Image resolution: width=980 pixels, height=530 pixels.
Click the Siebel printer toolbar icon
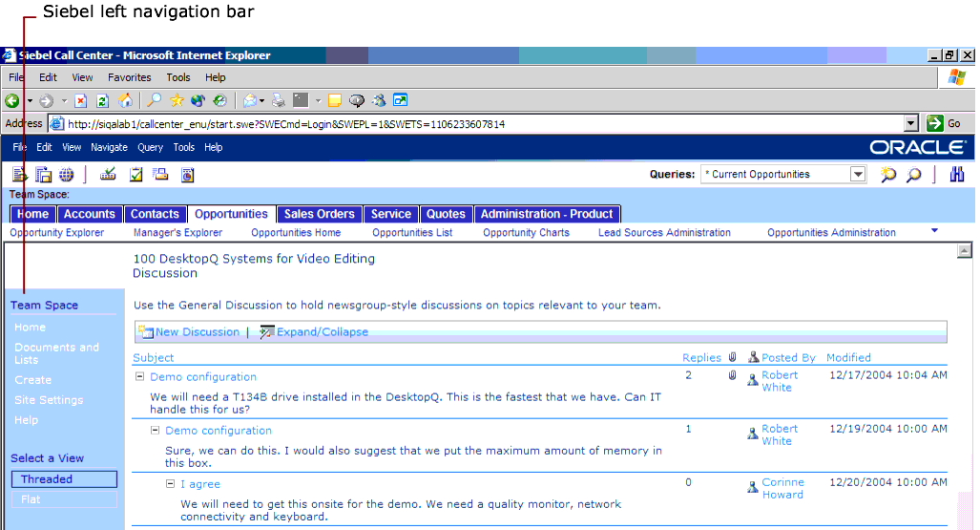point(160,174)
